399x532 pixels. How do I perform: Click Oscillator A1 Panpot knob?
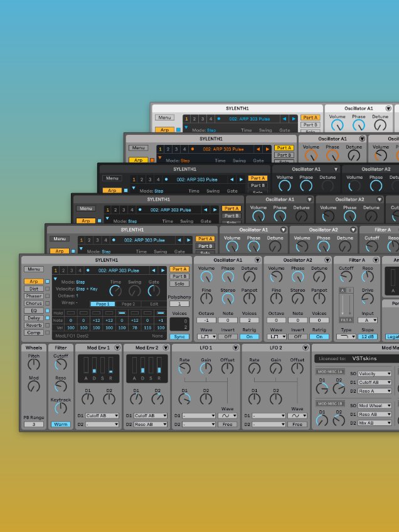pos(250,299)
